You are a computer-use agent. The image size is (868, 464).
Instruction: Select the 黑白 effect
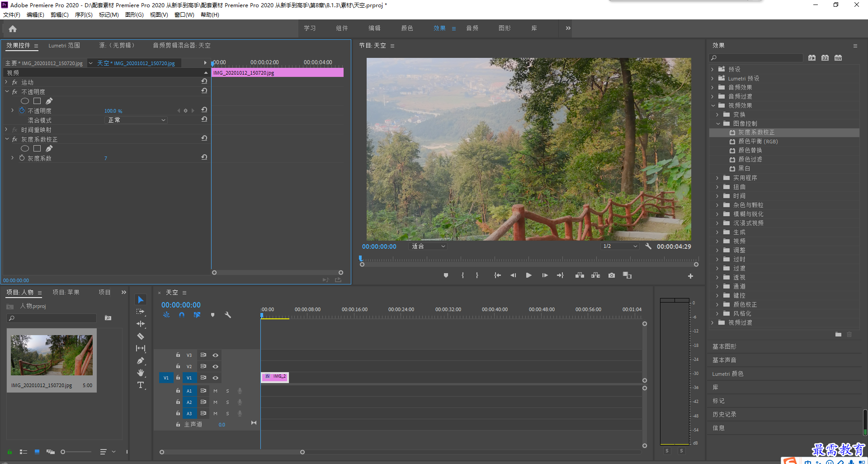[x=744, y=168]
